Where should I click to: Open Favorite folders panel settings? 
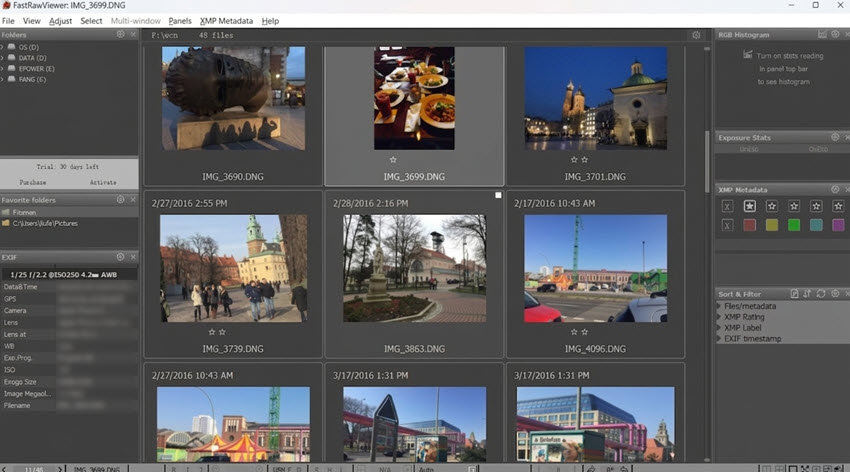120,199
